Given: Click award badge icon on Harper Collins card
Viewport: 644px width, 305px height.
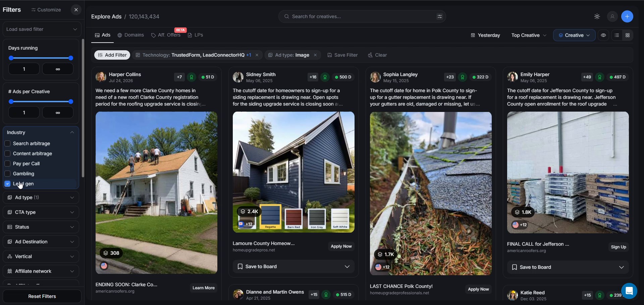Looking at the screenshot, I should coord(192,77).
